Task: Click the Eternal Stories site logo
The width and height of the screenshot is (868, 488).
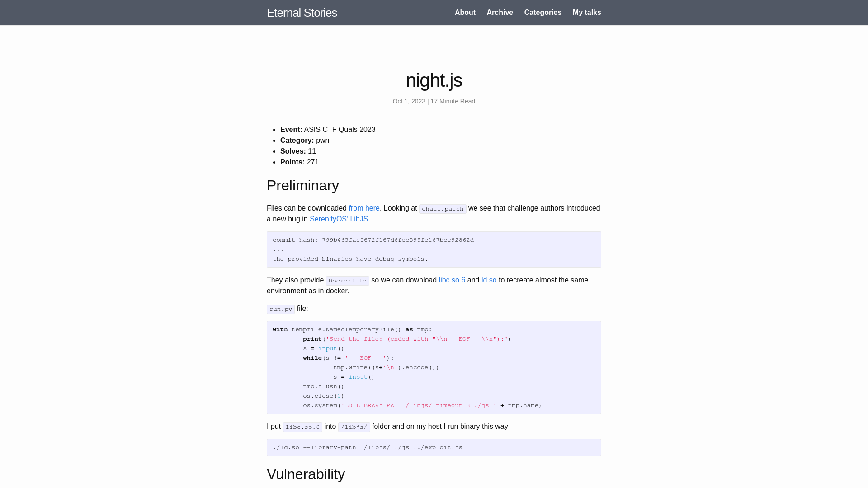Action: 302,13
